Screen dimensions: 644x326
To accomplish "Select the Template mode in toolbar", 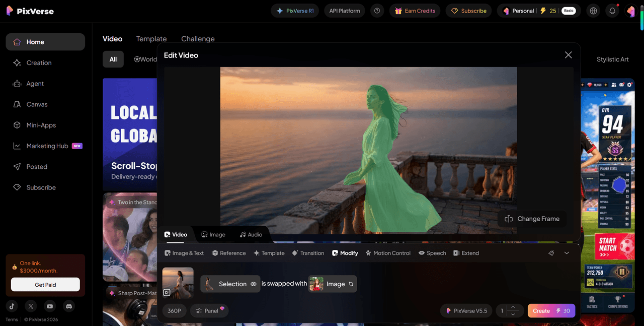I will [x=269, y=253].
